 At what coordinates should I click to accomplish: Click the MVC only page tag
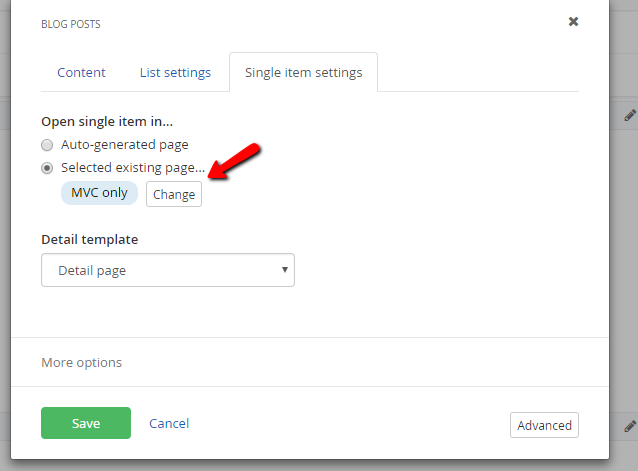(x=99, y=193)
